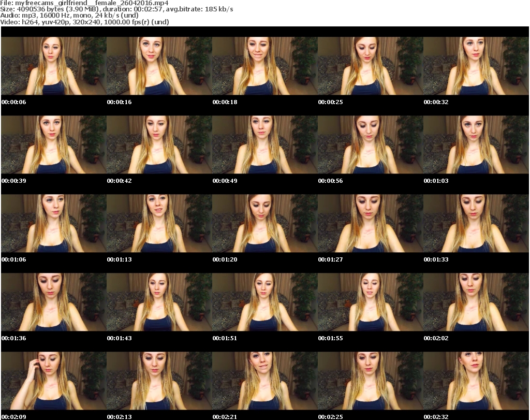530x420 pixels.
Task: Click the 00:01:13 time caption
Action: (120, 259)
